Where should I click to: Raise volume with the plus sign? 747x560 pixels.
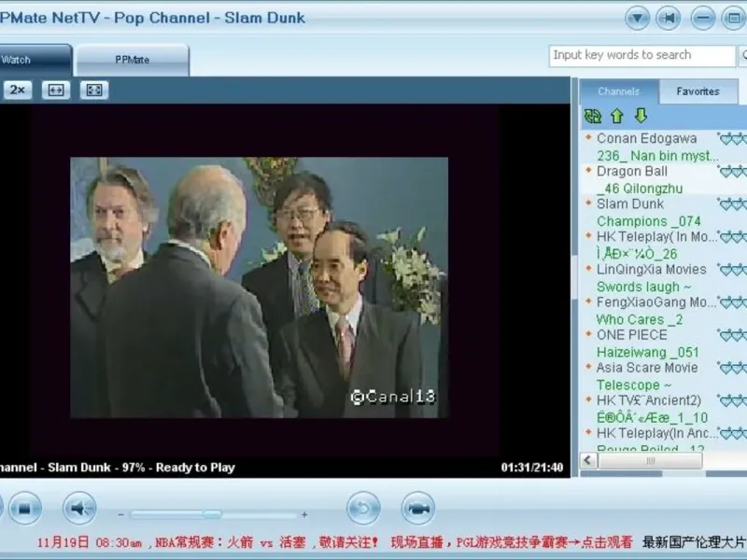click(x=304, y=515)
